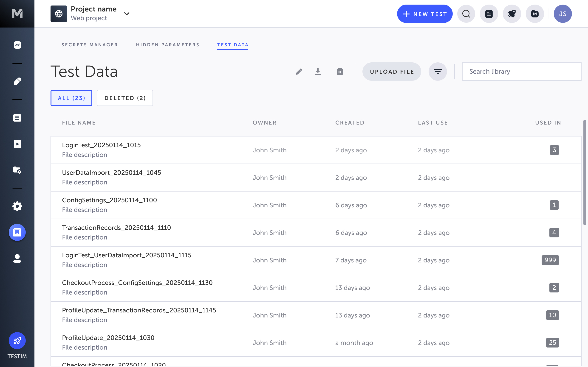Image resolution: width=588 pixels, height=367 pixels.
Task: Switch to Secrets Manager tab
Action: (90, 45)
